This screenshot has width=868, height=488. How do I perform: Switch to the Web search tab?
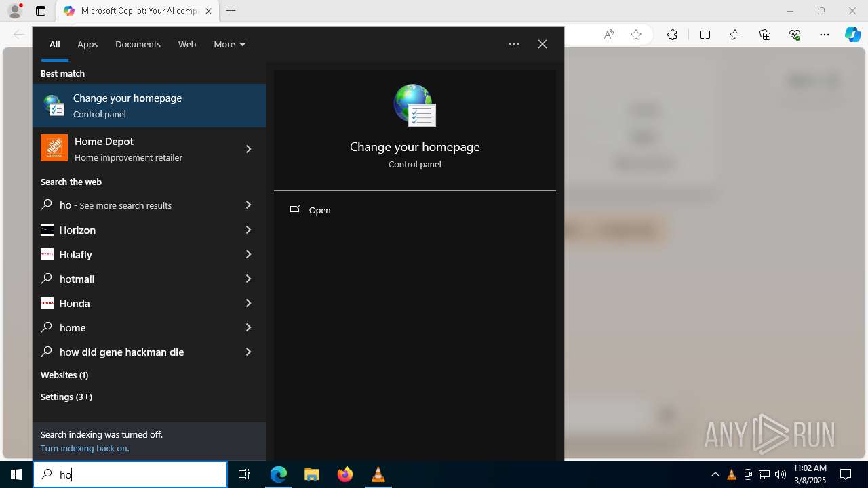coord(187,44)
